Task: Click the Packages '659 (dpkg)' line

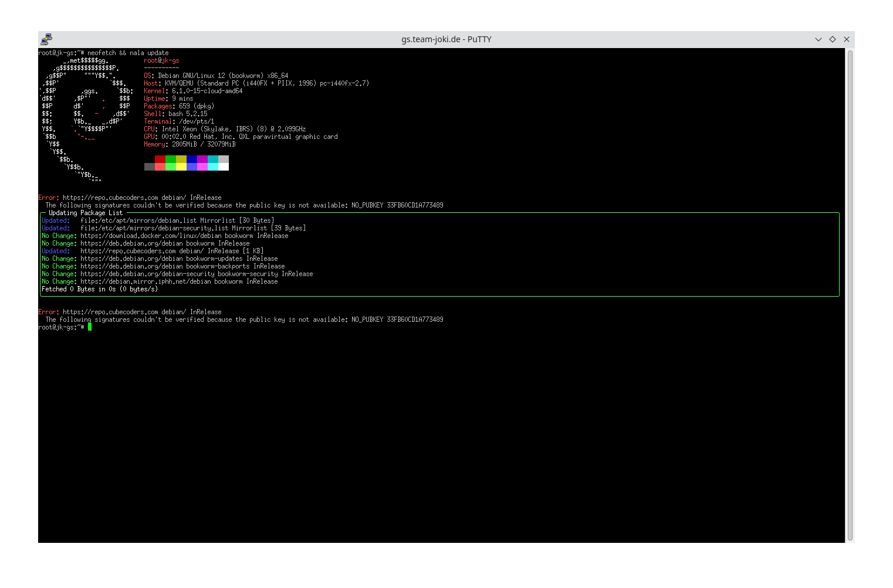Action: (x=179, y=106)
